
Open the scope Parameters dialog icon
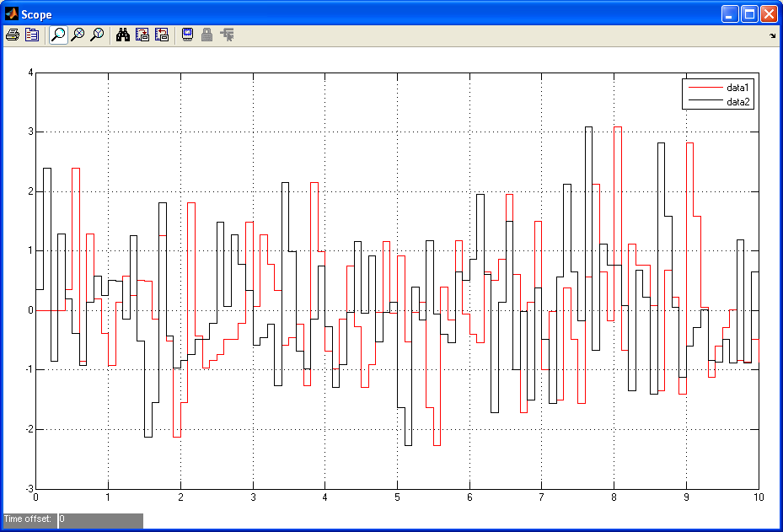(x=32, y=35)
